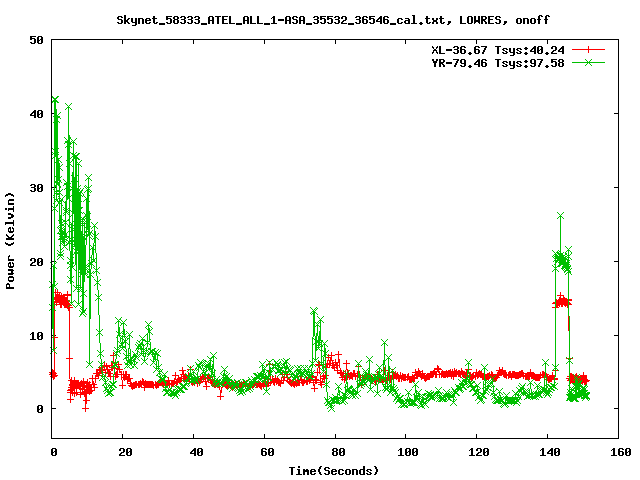Click the plot title Skynet_58333_ATEL_ALL_1-ASA_35532_36546_cal.txt
Screen dimensions: 640x480
click(333, 20)
